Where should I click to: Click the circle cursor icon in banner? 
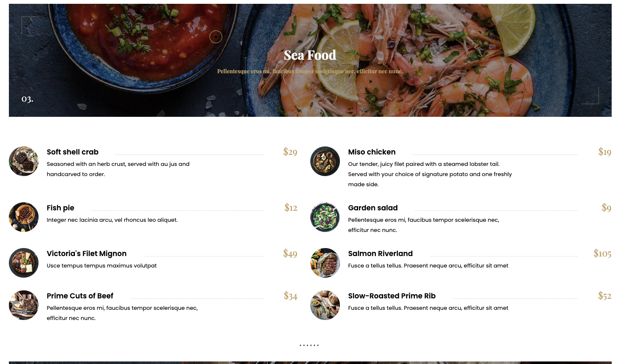click(x=216, y=37)
